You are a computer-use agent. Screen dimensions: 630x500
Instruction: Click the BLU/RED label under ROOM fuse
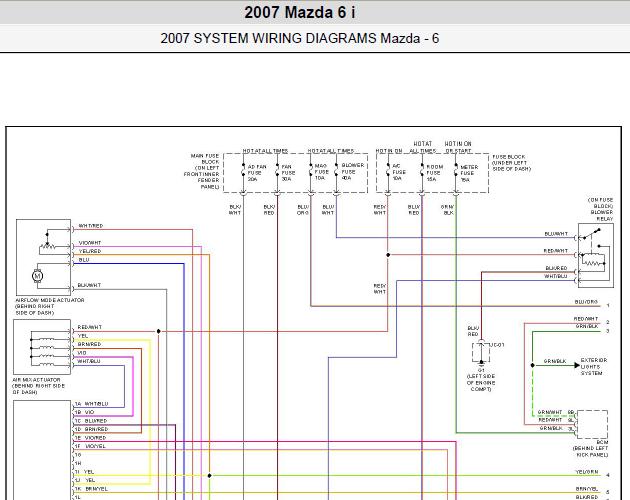pos(414,210)
